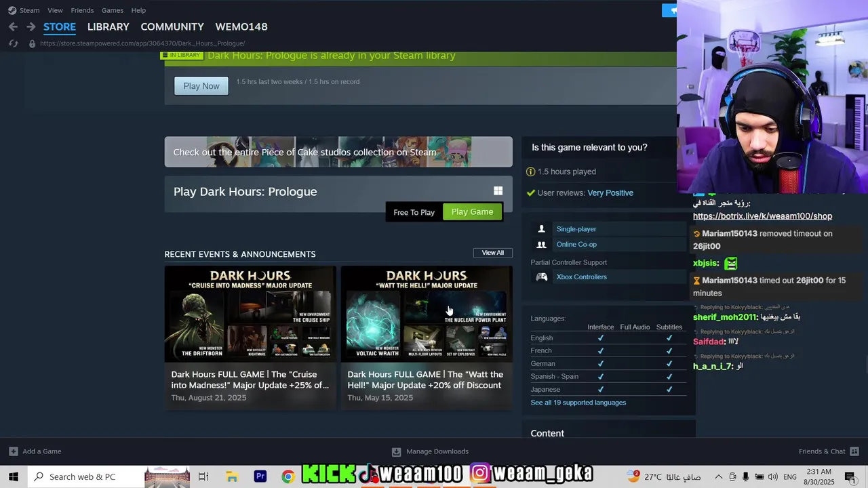The image size is (868, 488).
Task: Open the taskbar clock and date
Action: [x=819, y=476]
